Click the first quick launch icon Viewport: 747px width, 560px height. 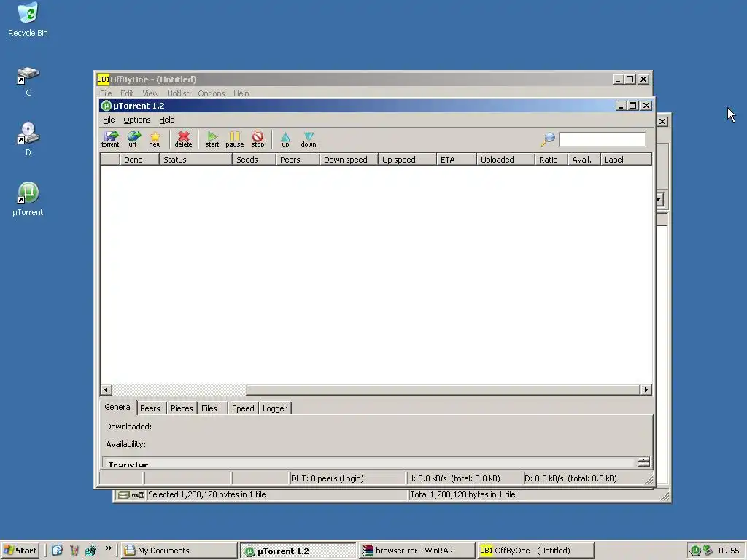tap(57, 551)
